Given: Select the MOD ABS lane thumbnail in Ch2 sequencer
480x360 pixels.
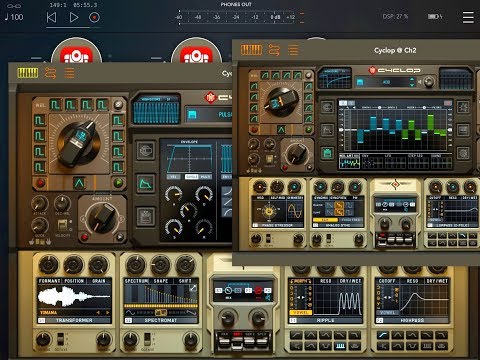Looking at the screenshot, I should point(350,162).
